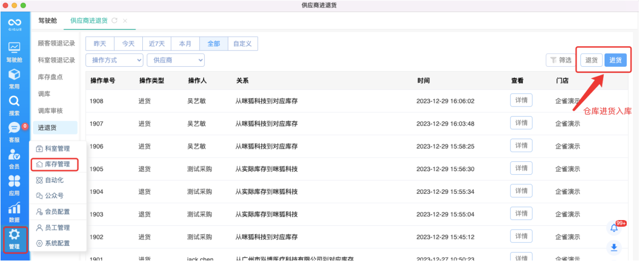This screenshot has width=644, height=261.
Task: Select the 全部 date range tab
Action: point(214,44)
